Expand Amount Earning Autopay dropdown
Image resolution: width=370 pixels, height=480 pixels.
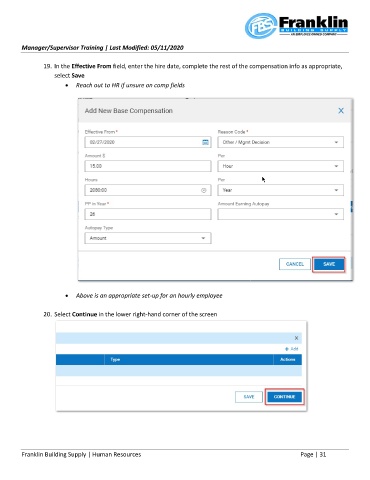(x=280, y=214)
